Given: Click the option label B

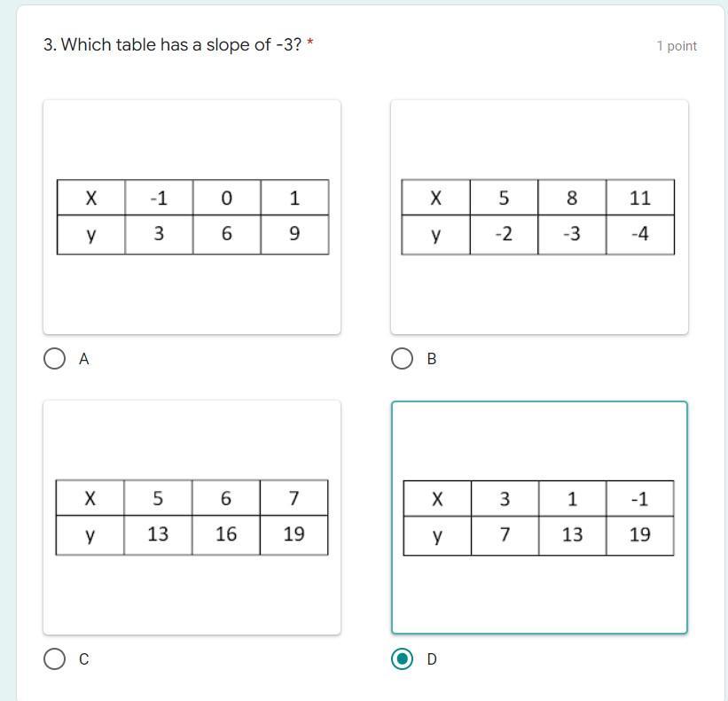Looking at the screenshot, I should (432, 359).
